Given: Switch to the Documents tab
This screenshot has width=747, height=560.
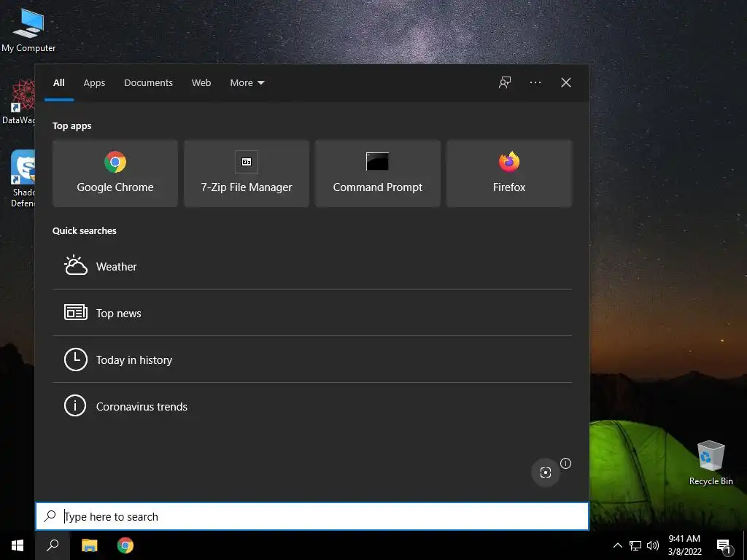Looking at the screenshot, I should (x=148, y=83).
